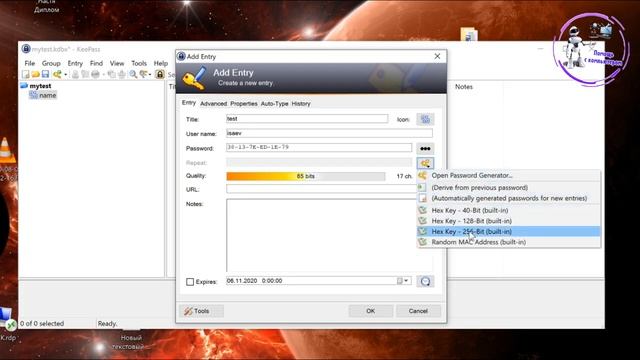Click the VLC cone desktop icon
Screen dimensions: 640x360
(6, 150)
